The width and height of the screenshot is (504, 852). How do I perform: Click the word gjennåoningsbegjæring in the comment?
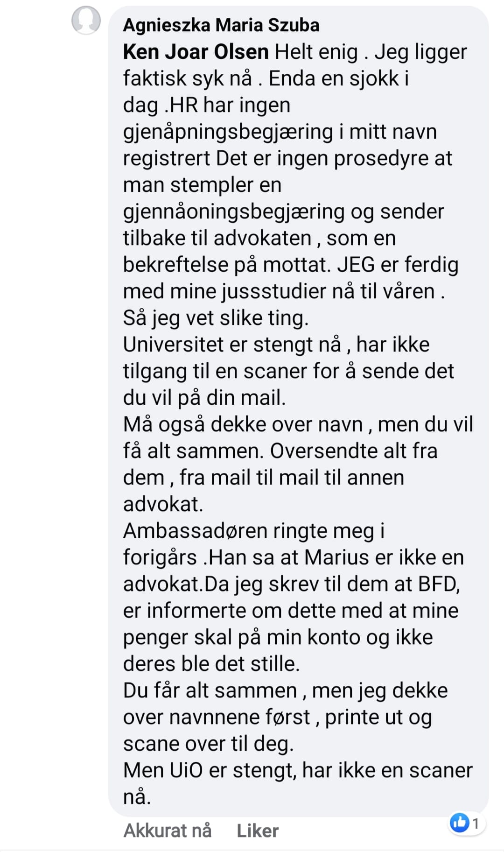click(x=234, y=212)
